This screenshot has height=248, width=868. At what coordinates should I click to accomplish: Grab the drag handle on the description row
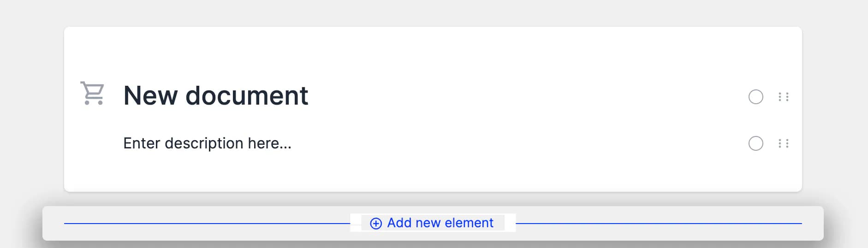click(783, 143)
